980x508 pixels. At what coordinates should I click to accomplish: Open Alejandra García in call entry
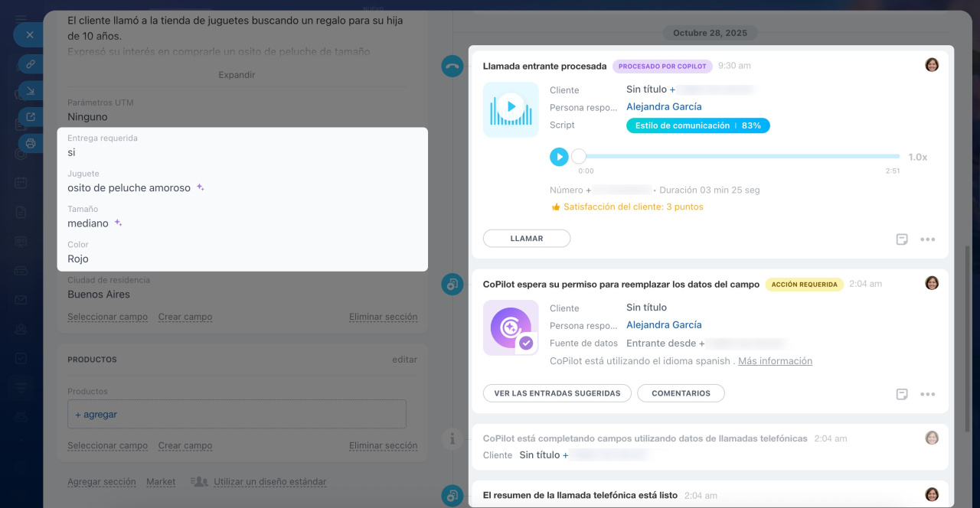click(664, 107)
